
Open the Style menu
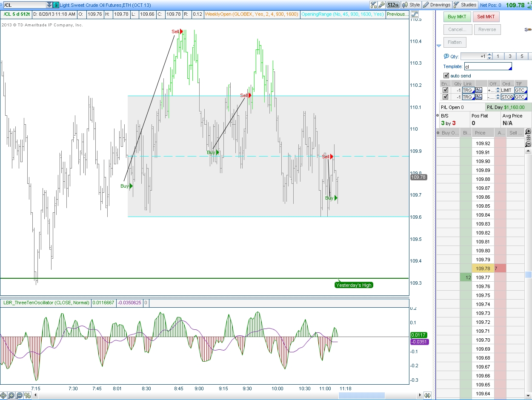pos(412,5)
